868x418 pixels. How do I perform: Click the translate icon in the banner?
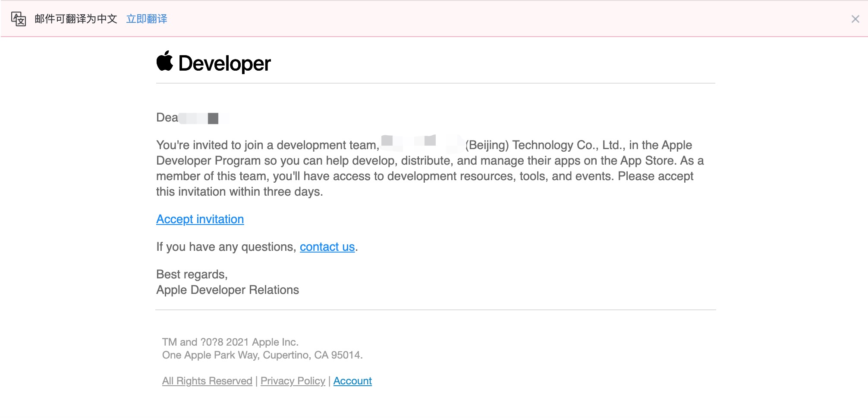click(19, 19)
